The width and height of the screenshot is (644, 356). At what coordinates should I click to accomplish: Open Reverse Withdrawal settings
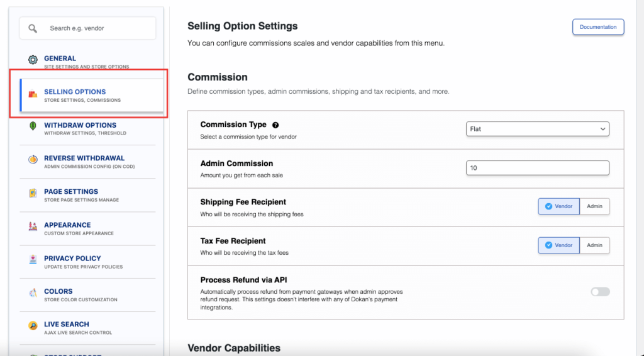[87, 162]
